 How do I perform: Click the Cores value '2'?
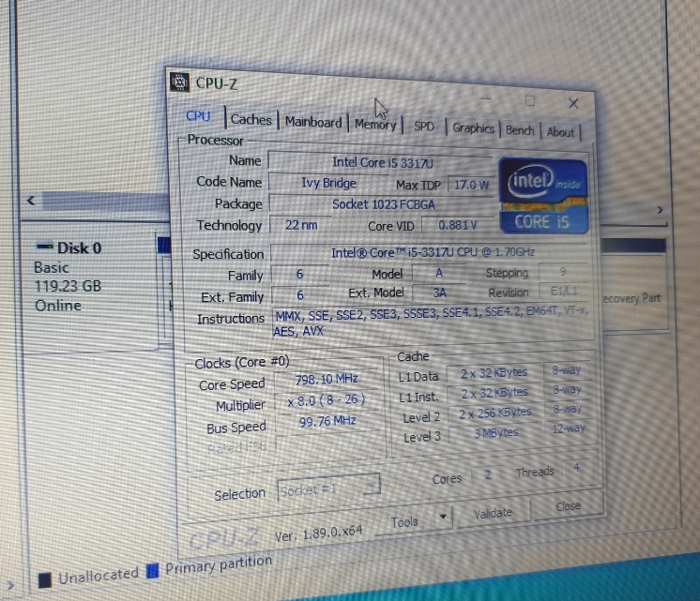point(488,474)
